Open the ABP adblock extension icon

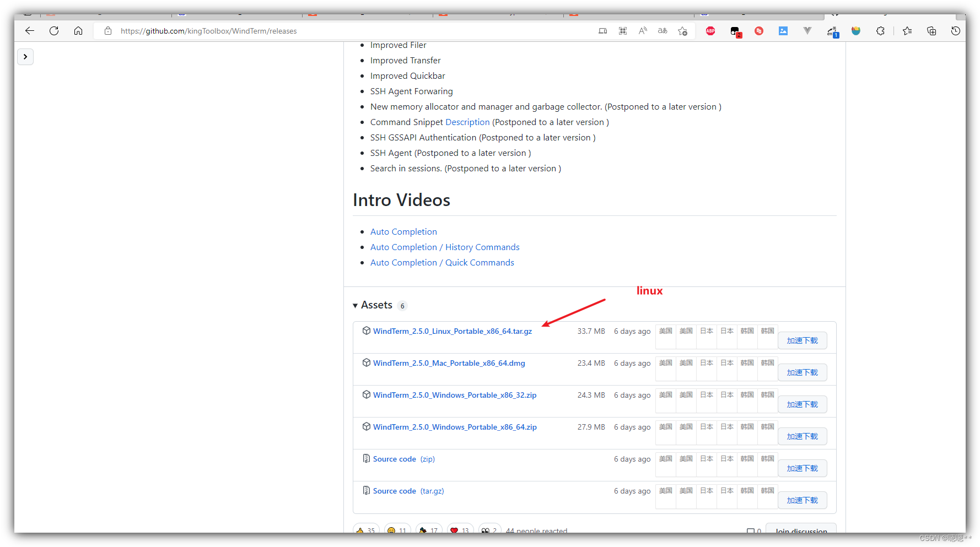tap(710, 31)
